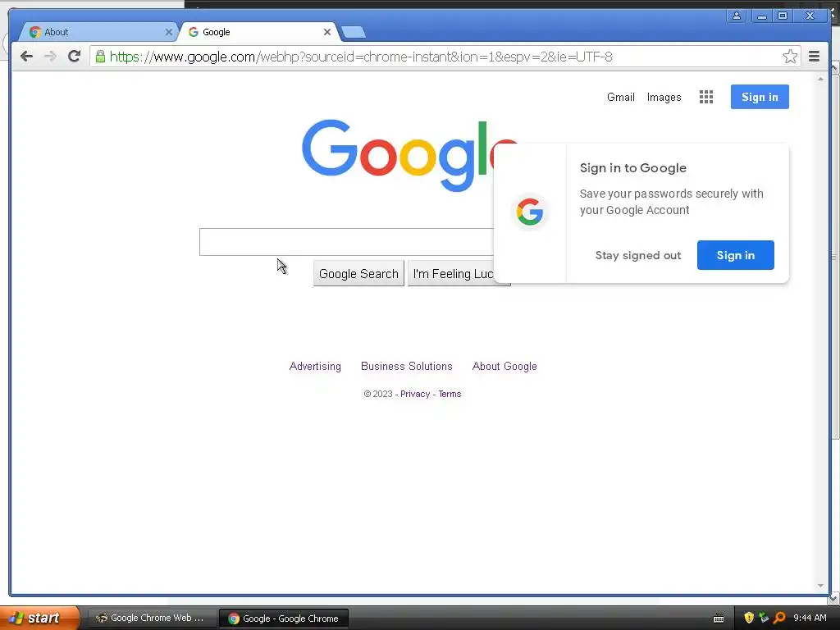Open the Images link

click(664, 97)
